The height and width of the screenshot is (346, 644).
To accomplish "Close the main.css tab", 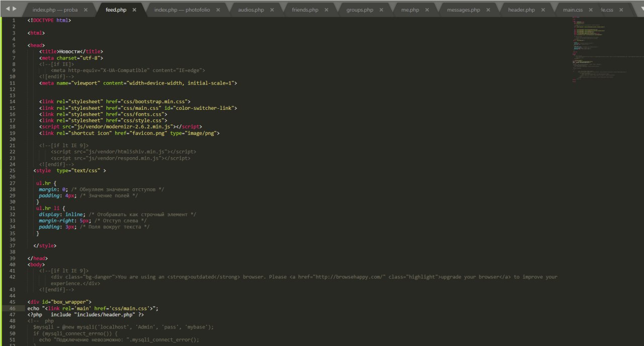I will click(x=590, y=10).
